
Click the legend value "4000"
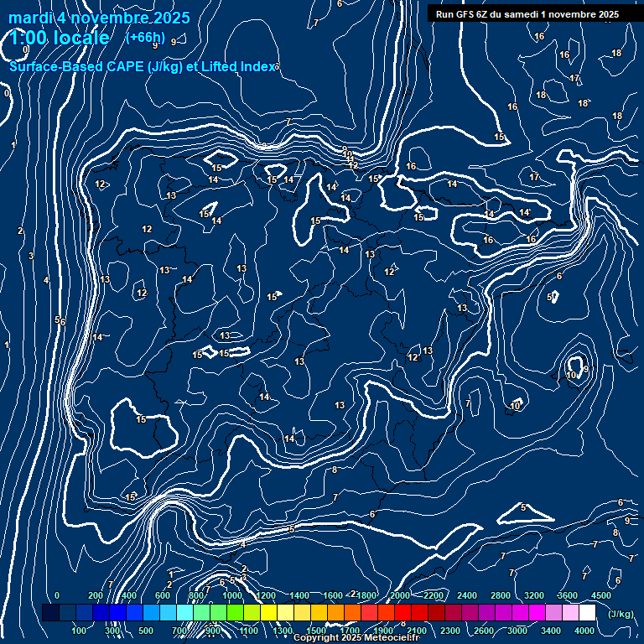584,631
